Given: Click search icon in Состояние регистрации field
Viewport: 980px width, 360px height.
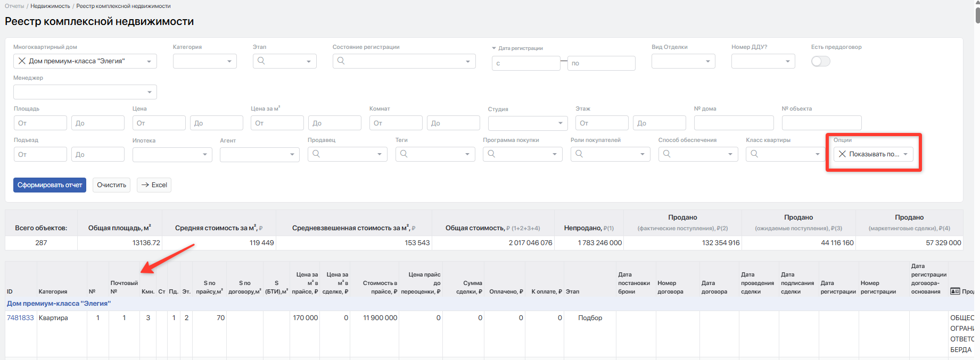Looking at the screenshot, I should [x=341, y=61].
